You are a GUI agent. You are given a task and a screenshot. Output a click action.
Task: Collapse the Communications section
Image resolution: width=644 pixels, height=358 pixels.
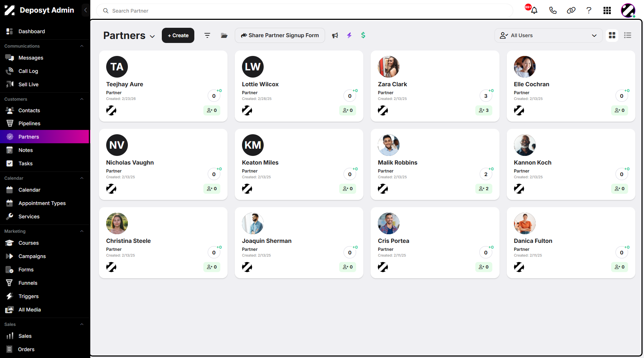[x=82, y=46]
